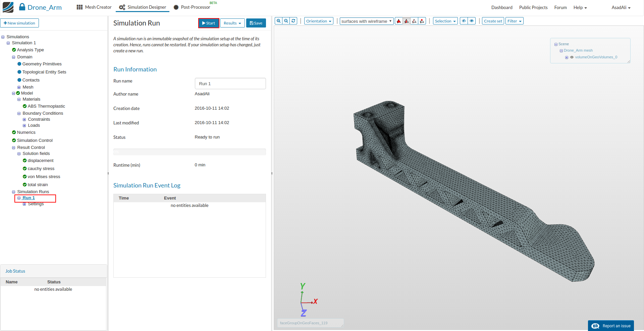Click the Run name input field
Screen dimensions: 644x331
[230, 84]
